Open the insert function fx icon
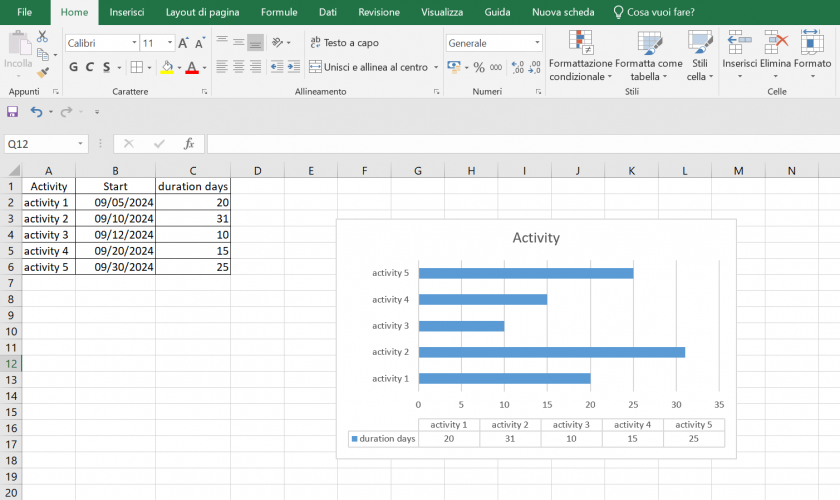 188,144
